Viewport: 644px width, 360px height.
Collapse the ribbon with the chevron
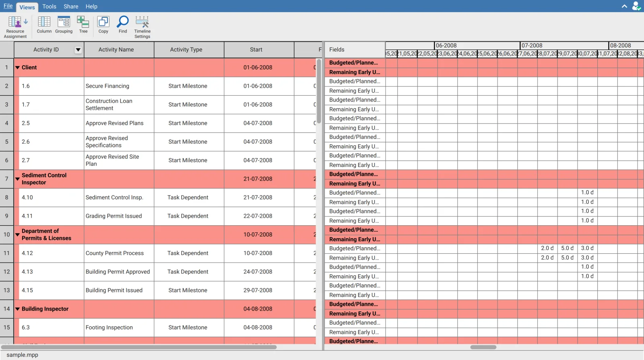click(624, 6)
